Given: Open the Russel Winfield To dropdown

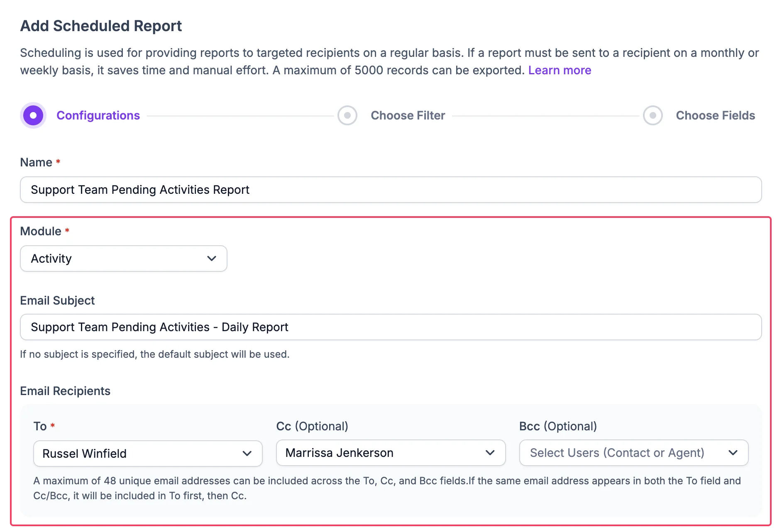Looking at the screenshot, I should pos(147,454).
